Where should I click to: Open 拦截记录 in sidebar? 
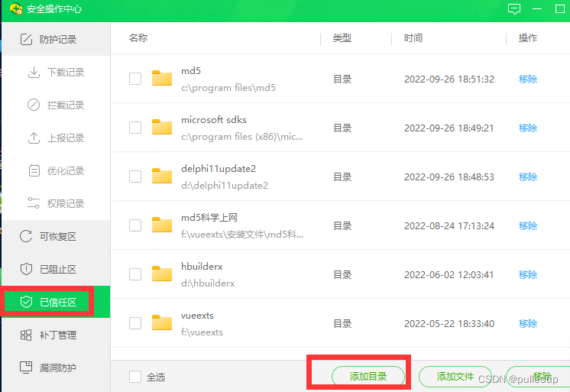tap(56, 105)
